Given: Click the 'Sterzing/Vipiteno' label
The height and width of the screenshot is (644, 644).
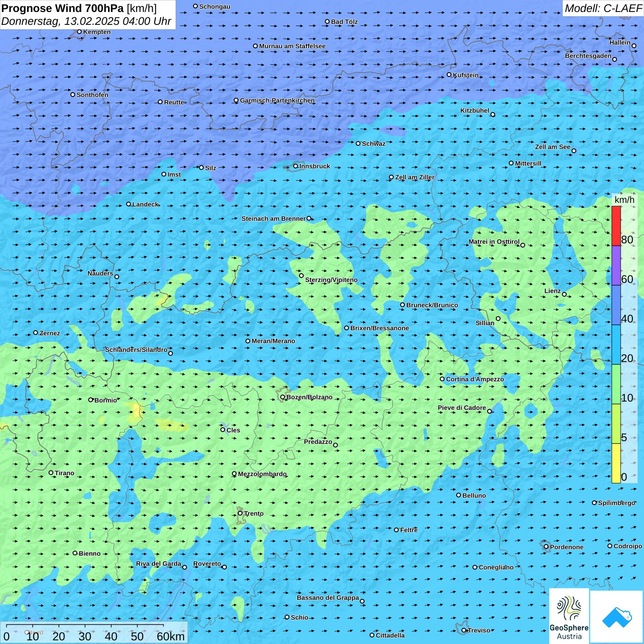Looking at the screenshot, I should point(331,280).
